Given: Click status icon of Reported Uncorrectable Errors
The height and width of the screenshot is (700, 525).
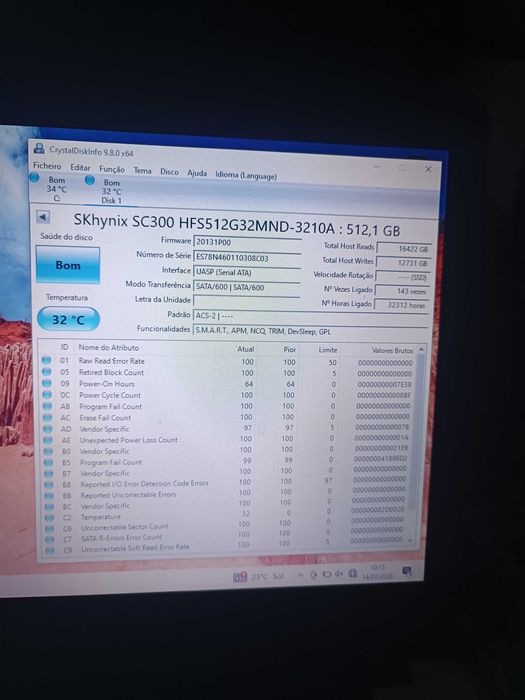Looking at the screenshot, I should (49, 496).
